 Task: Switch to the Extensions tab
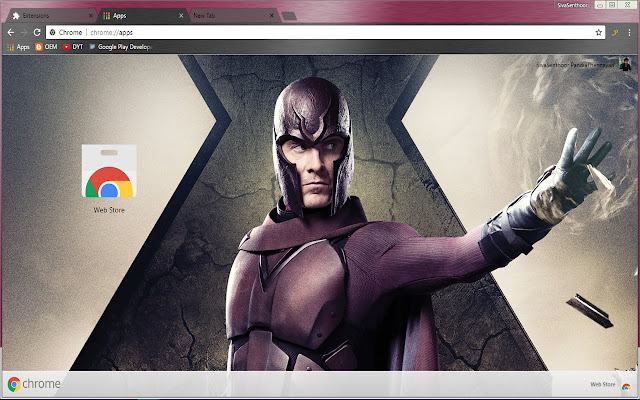(50, 16)
